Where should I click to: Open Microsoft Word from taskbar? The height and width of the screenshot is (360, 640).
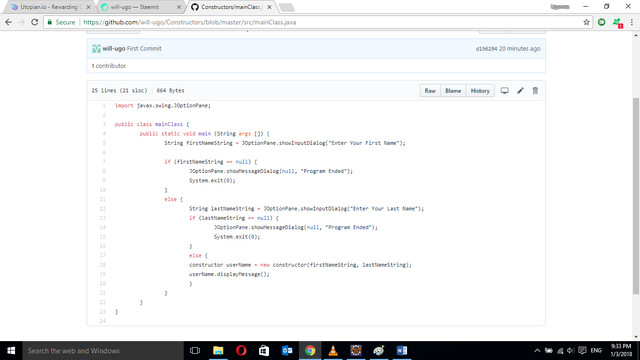[402, 351]
